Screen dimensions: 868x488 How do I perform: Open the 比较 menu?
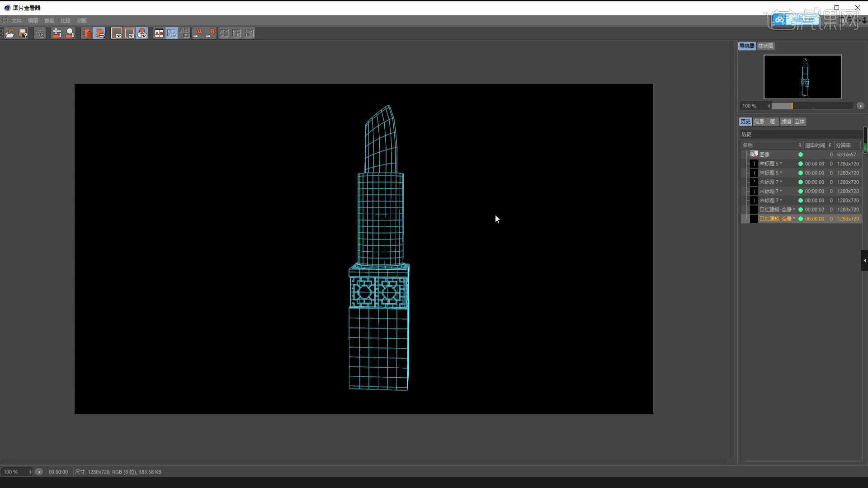pos(66,21)
